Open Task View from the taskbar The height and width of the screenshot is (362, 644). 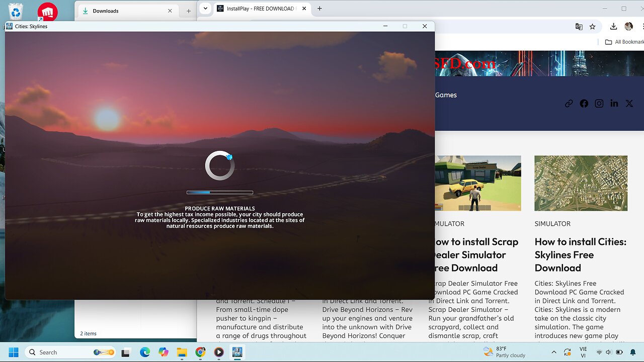[126, 352]
